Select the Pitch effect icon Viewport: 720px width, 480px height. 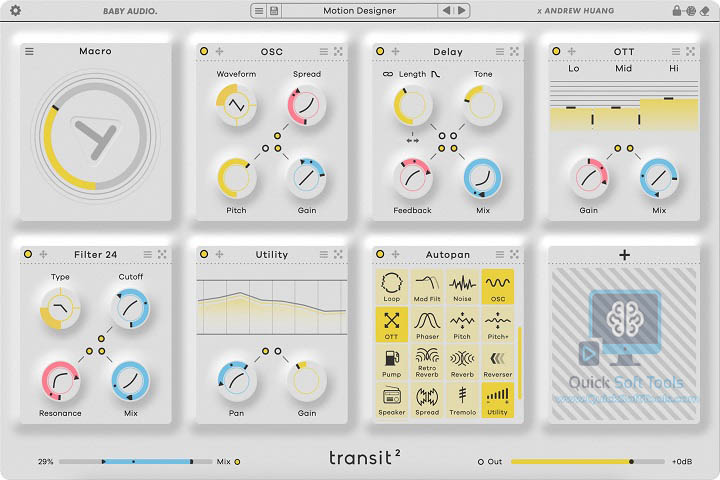[x=462, y=324]
